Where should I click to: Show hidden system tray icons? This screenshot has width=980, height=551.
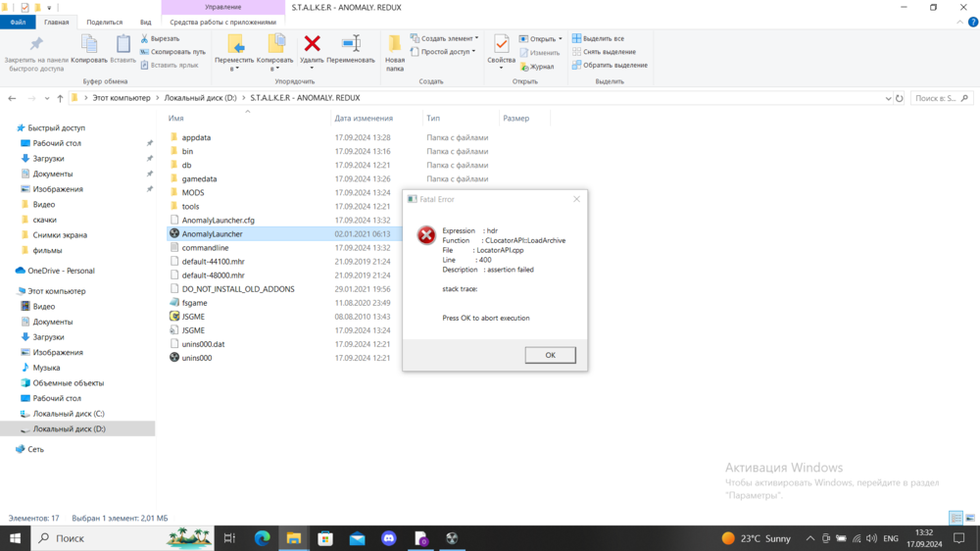(x=810, y=538)
